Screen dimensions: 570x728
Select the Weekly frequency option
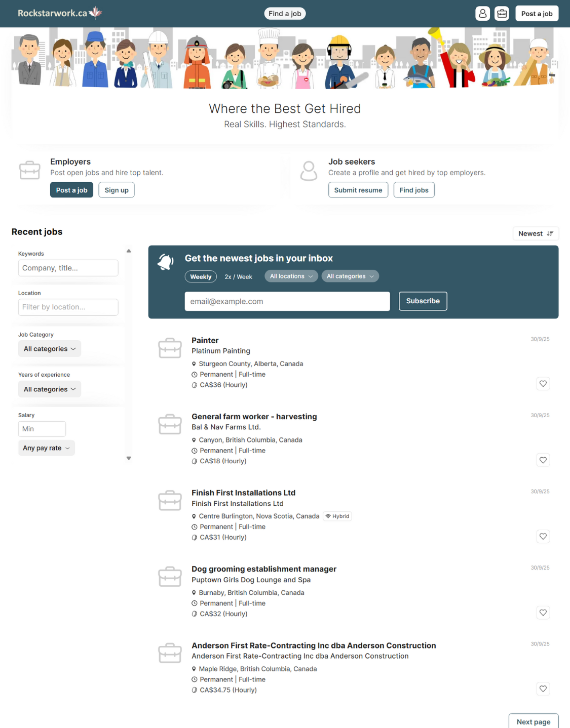[x=201, y=277]
